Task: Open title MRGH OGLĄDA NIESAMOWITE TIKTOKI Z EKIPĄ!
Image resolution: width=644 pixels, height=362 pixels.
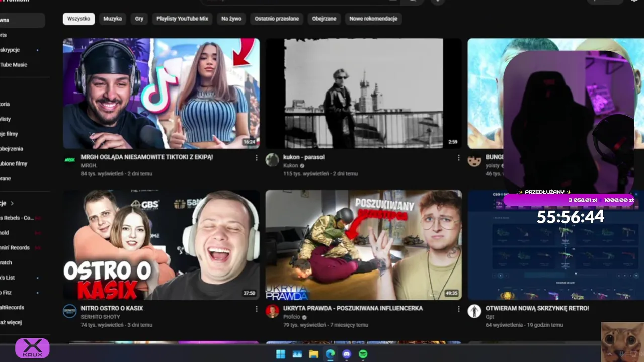Action: tap(147, 157)
